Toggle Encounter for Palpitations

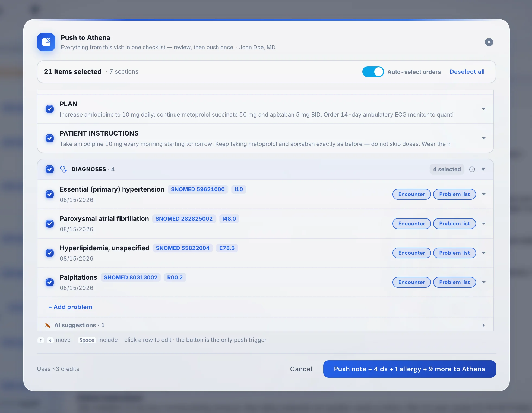pos(411,282)
